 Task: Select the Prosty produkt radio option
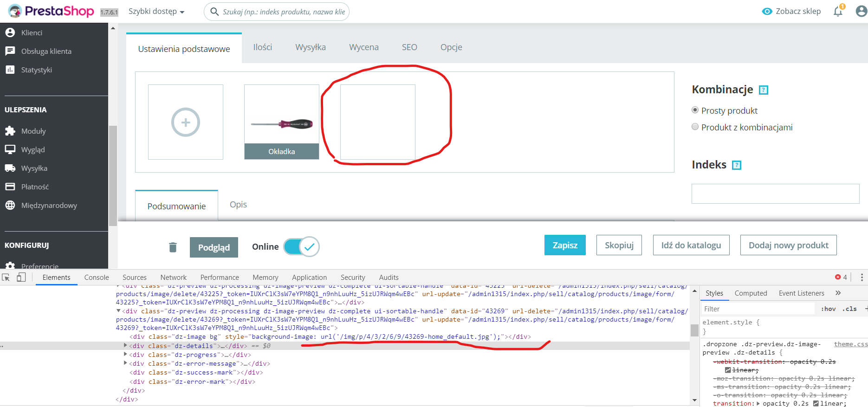[x=695, y=110]
